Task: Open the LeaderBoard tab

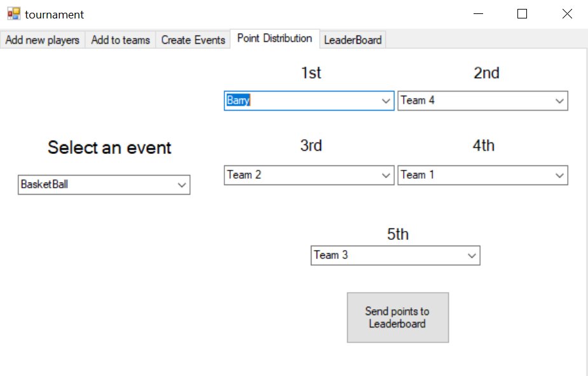Action: [x=353, y=40]
